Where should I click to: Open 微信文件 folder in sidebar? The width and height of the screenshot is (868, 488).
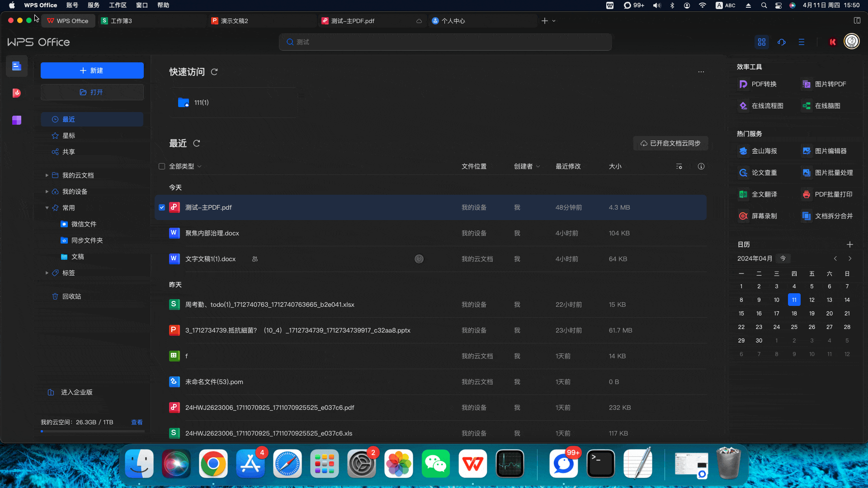(92, 224)
